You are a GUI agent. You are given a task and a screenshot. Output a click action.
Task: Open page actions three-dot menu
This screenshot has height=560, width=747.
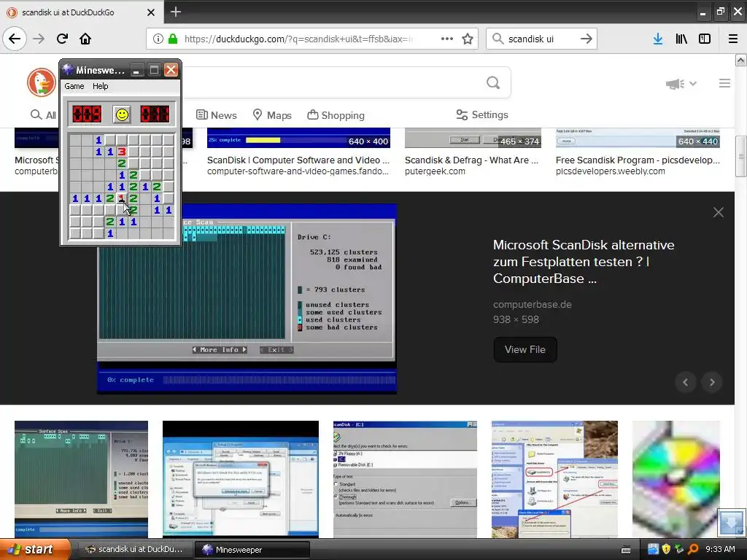pyautogui.click(x=447, y=39)
